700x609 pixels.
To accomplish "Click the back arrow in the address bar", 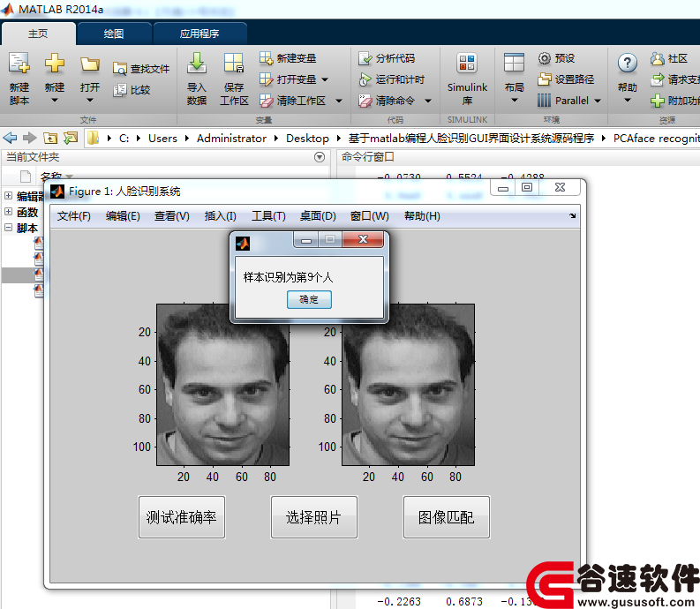I will (x=11, y=138).
